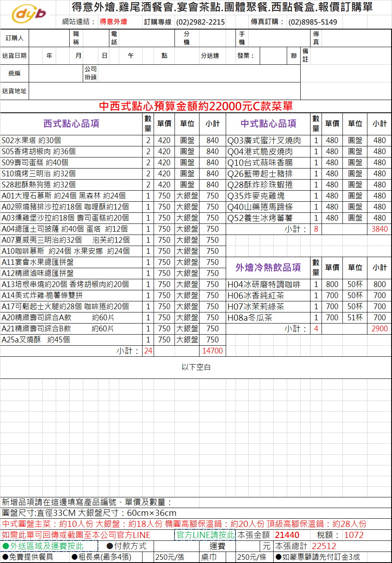Click the 訂購人 name input field

pyautogui.click(x=49, y=38)
